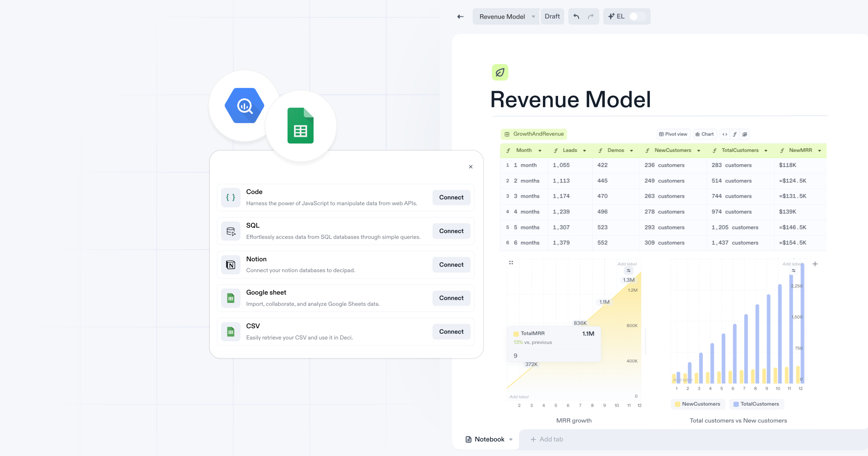Toggle NewCustomers legend series
Viewport: 868px width, 456px height.
[x=698, y=404]
